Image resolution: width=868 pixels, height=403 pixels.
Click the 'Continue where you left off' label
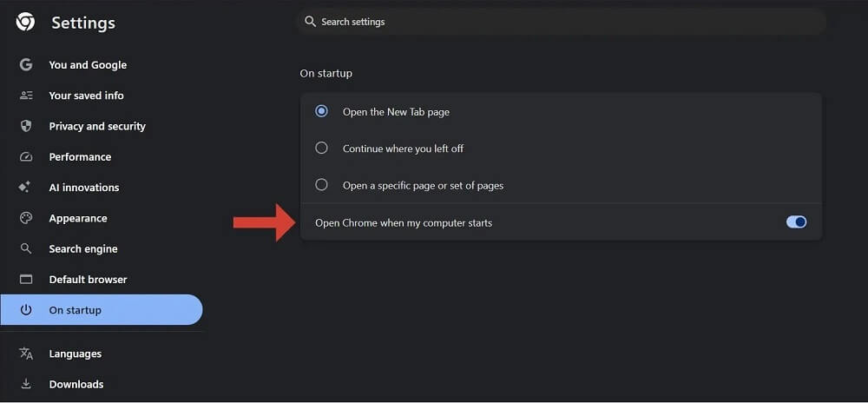coord(403,149)
